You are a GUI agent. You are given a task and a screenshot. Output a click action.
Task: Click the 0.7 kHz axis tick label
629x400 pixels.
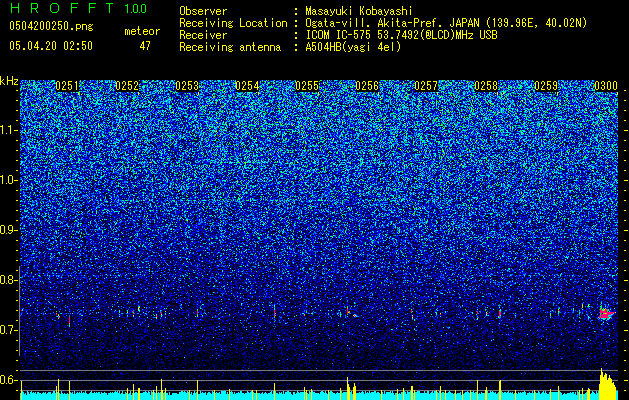pos(9,330)
